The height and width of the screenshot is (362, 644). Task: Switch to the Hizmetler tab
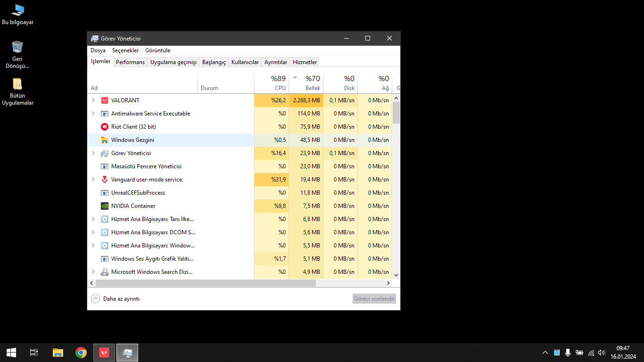[305, 62]
